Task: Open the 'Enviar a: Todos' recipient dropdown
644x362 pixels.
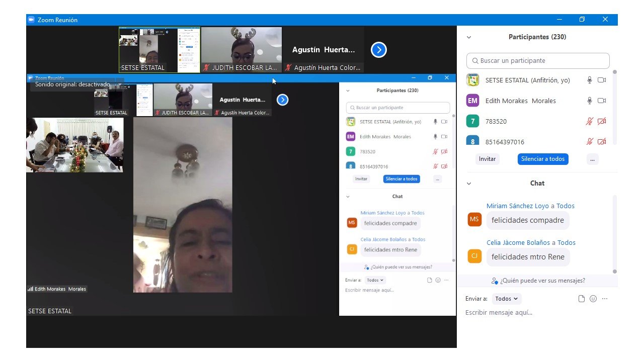Action: (x=506, y=299)
